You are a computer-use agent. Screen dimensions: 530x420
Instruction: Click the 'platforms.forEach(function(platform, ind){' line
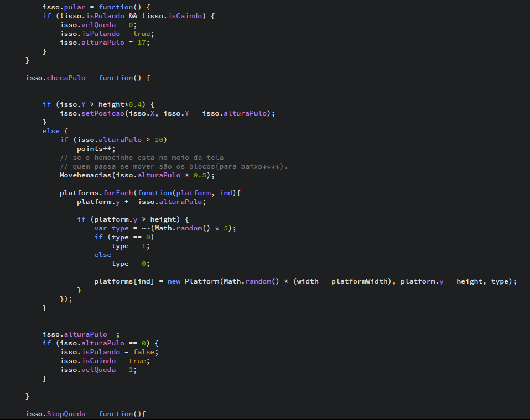150,193
